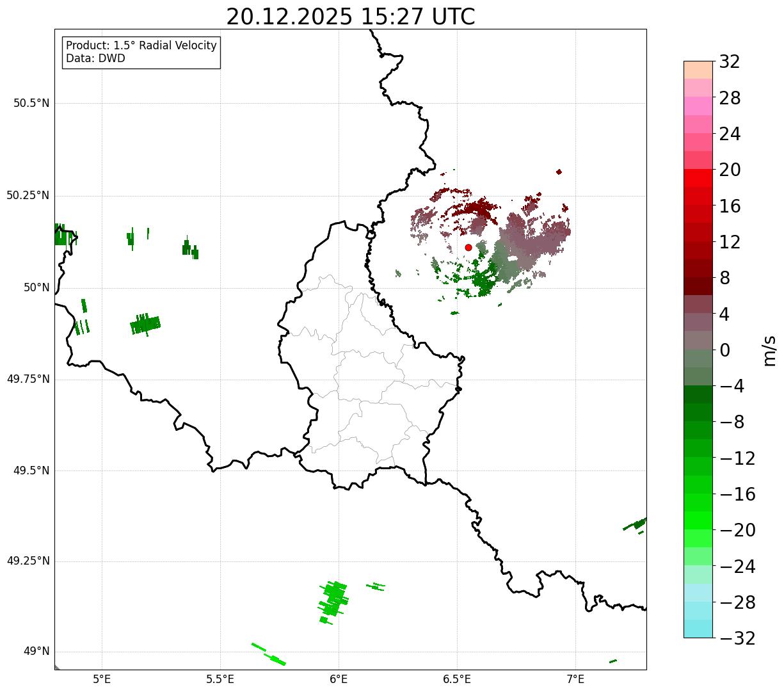The height and width of the screenshot is (692, 784).
Task: Click the 6°E longitude label
Action: [x=339, y=679]
